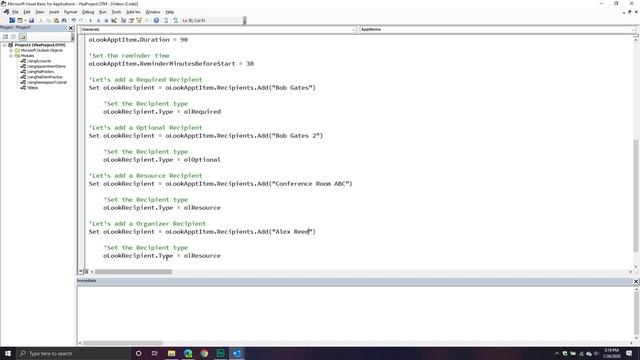This screenshot has width=640, height=360.
Task: Close the Immediate window pane
Action: click(636, 281)
